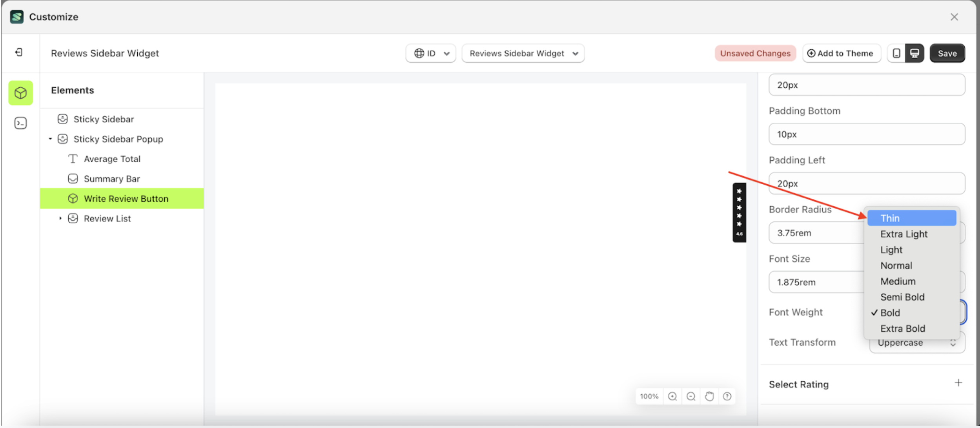Click the Add to Theme button
This screenshot has height=428, width=980.
coord(842,53)
